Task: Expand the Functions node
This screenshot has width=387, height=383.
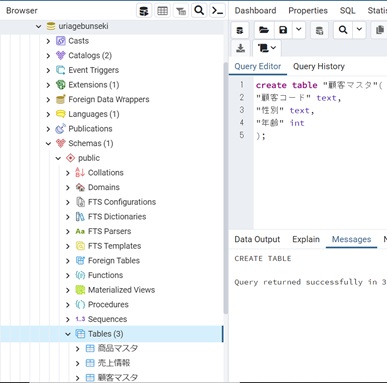Action: pos(68,276)
